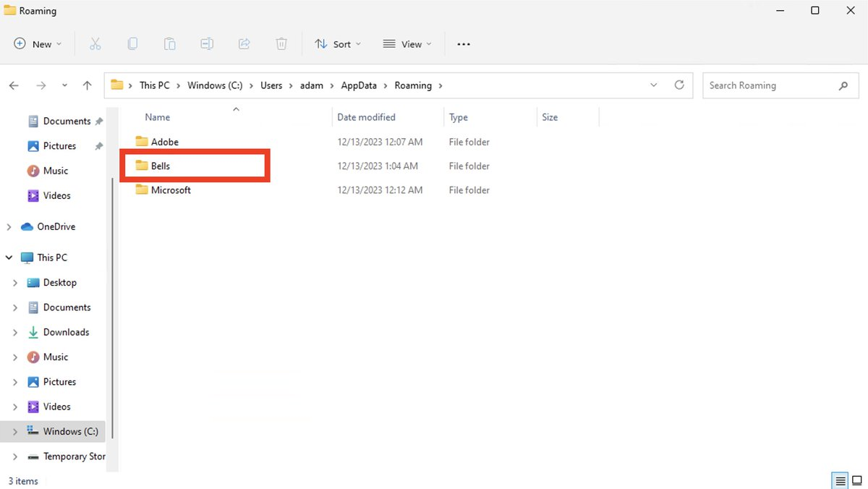Open the See more ellipsis menu
868x489 pixels.
(464, 44)
